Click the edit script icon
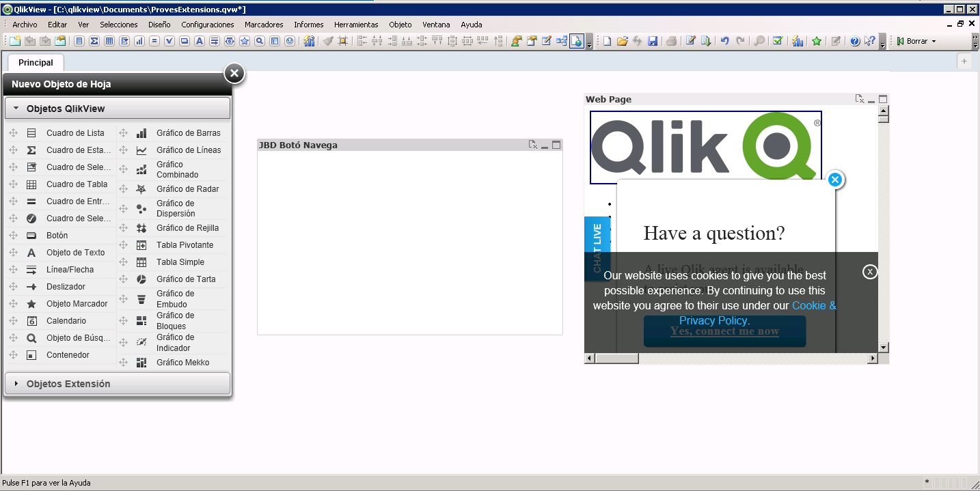Image resolution: width=980 pixels, height=491 pixels. [691, 41]
